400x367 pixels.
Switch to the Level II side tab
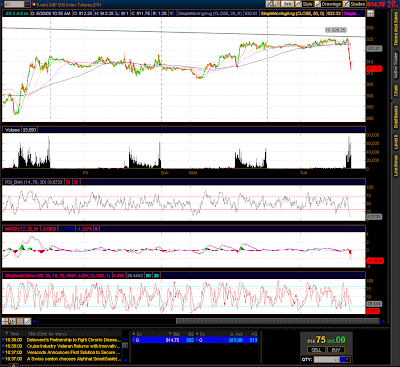click(x=395, y=141)
